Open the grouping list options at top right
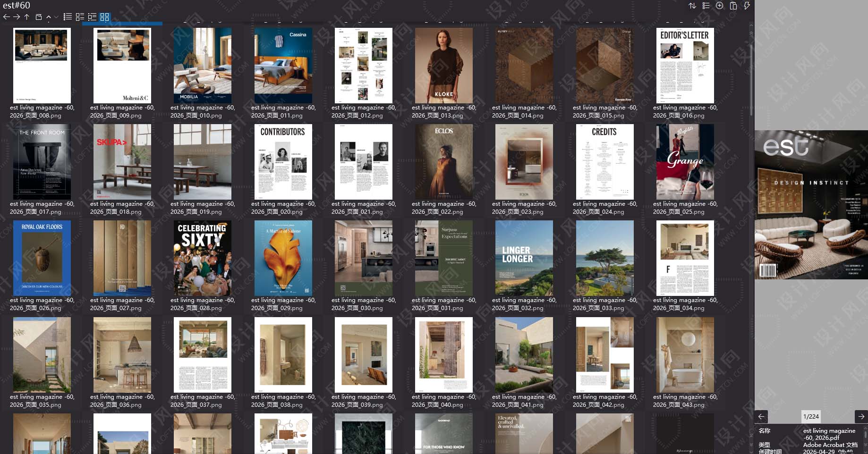Screen dimensions: 868x454 pos(706,6)
